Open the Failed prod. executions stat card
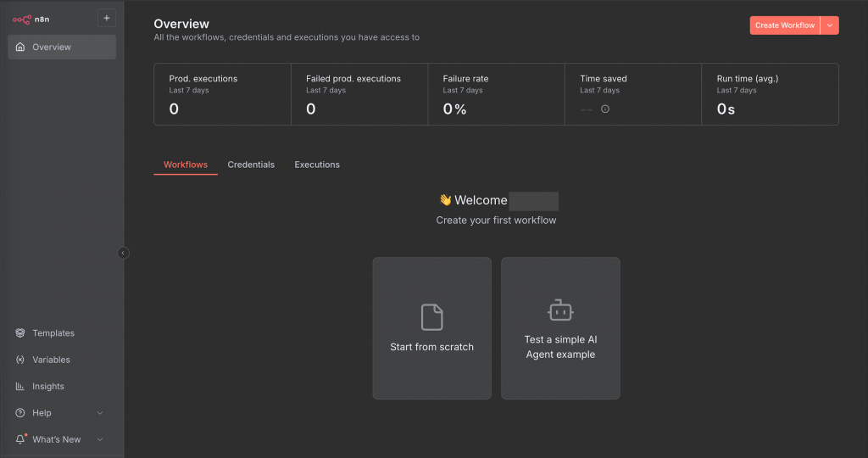This screenshot has width=868, height=458. point(359,94)
